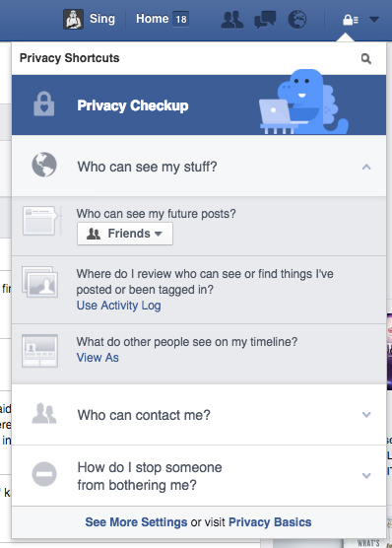Click the View As link
Image resolution: width=392 pixels, height=548 pixels.
[x=98, y=358]
